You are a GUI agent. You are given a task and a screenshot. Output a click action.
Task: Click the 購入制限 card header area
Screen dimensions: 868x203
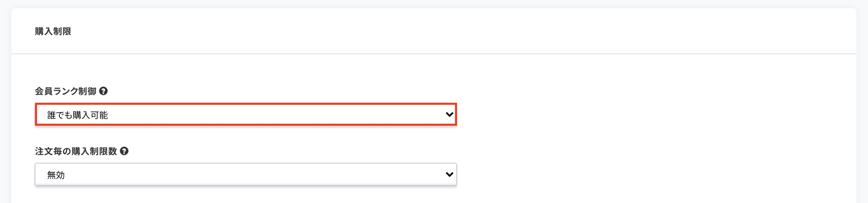(434, 31)
